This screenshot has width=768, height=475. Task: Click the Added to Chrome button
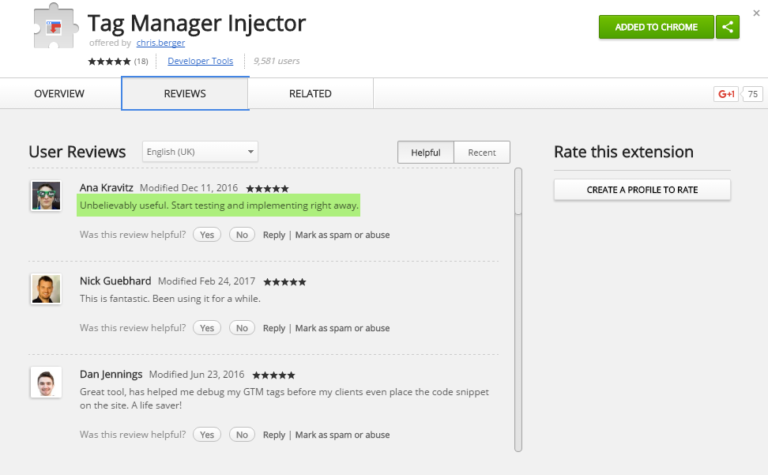(656, 27)
